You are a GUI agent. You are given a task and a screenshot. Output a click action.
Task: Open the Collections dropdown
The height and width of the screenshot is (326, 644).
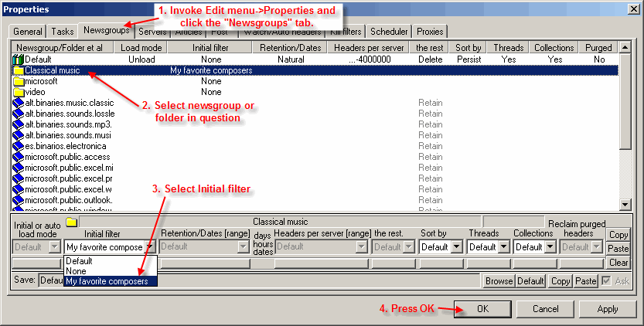pos(550,247)
